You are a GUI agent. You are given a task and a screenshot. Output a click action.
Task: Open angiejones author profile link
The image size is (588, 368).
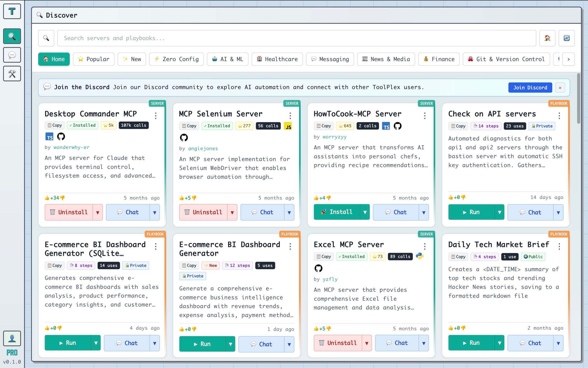click(x=203, y=148)
